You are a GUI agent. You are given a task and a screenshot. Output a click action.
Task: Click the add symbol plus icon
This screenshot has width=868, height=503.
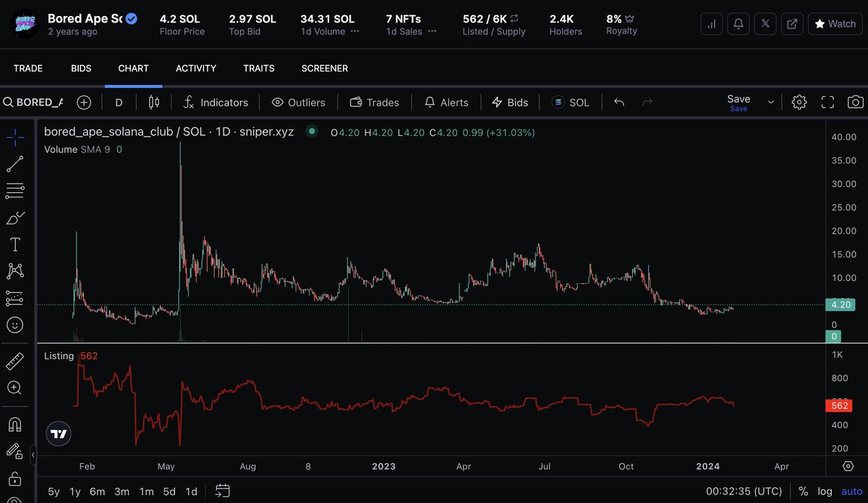click(84, 103)
